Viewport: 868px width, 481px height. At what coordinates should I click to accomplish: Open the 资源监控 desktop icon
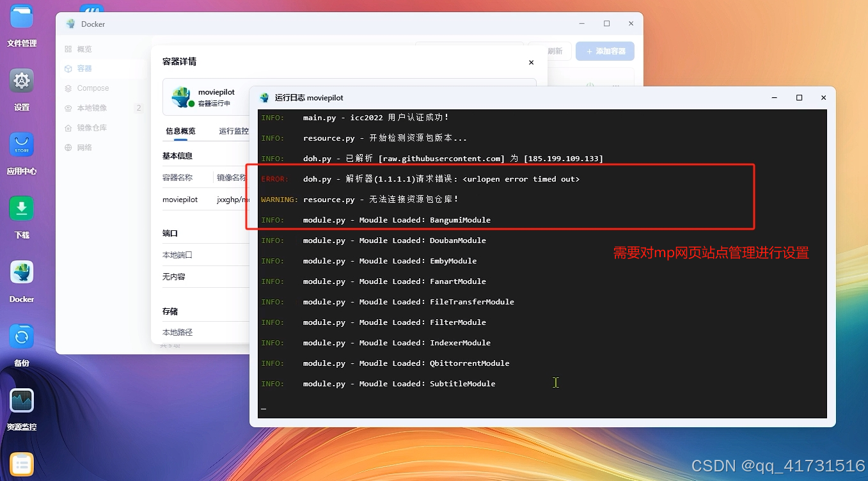[22, 400]
